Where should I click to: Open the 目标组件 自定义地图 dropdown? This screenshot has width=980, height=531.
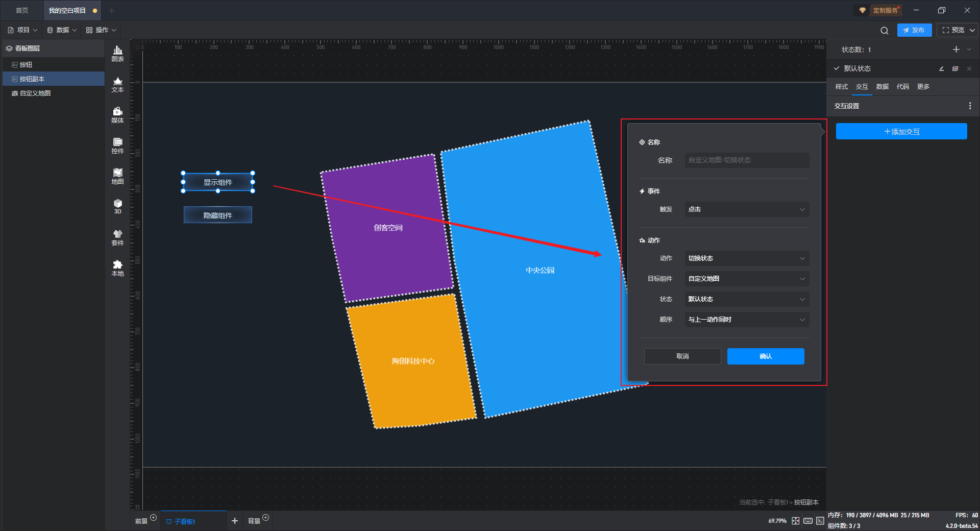747,279
